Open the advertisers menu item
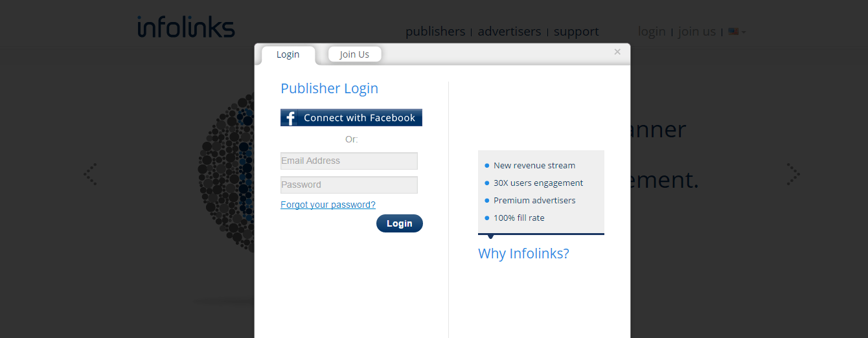This screenshot has width=868, height=338. click(x=509, y=31)
